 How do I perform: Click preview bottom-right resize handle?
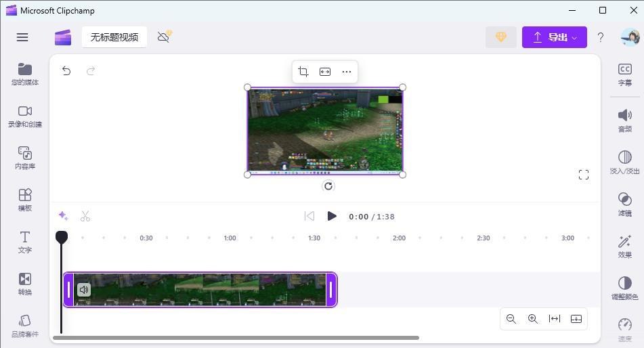tap(402, 175)
